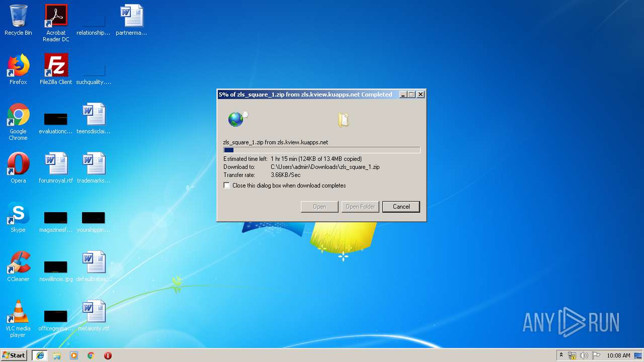Click the download path C:\Users\admin\Downloads text

pyautogui.click(x=325, y=167)
